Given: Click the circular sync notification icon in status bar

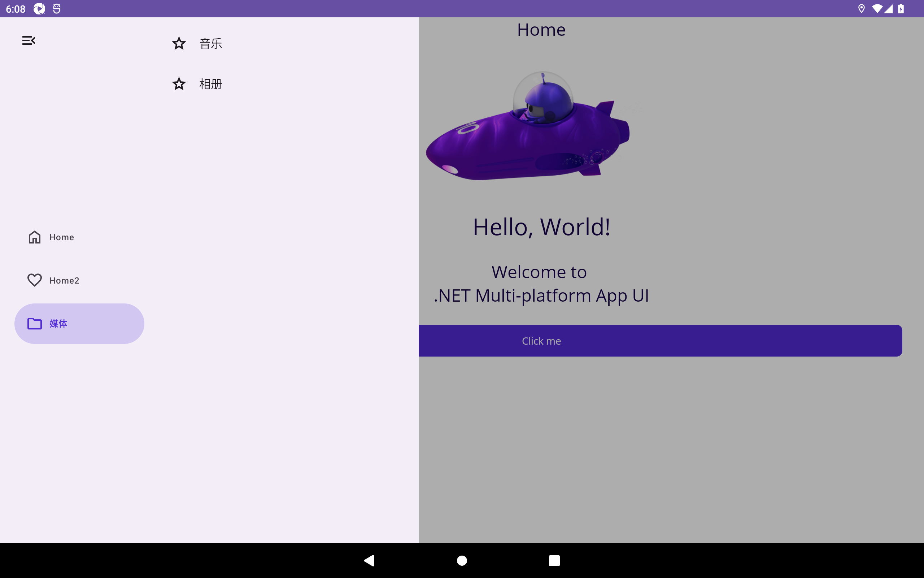Looking at the screenshot, I should pyautogui.click(x=39, y=8).
